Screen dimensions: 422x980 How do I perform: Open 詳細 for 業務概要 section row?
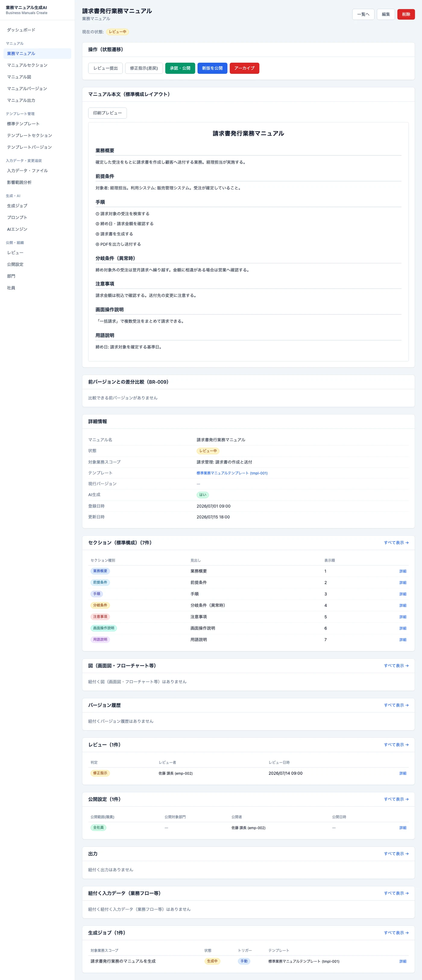[x=403, y=571]
